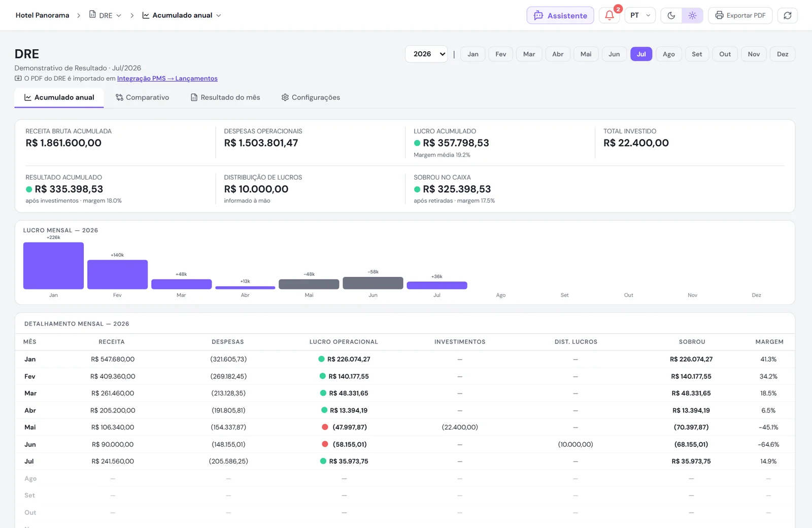Click Jul lucro R$ 35.973,75 value
This screenshot has height=528, width=812.
[349, 461]
